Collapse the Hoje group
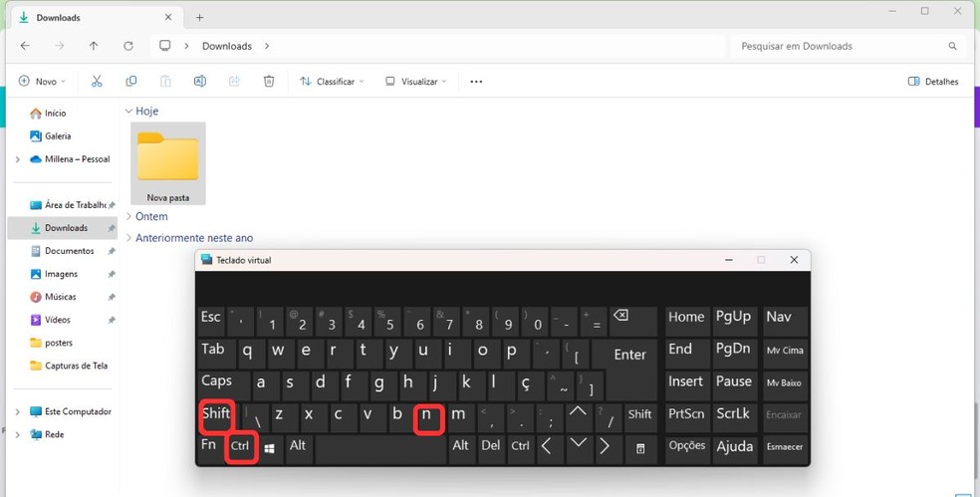This screenshot has width=980, height=497. (128, 112)
